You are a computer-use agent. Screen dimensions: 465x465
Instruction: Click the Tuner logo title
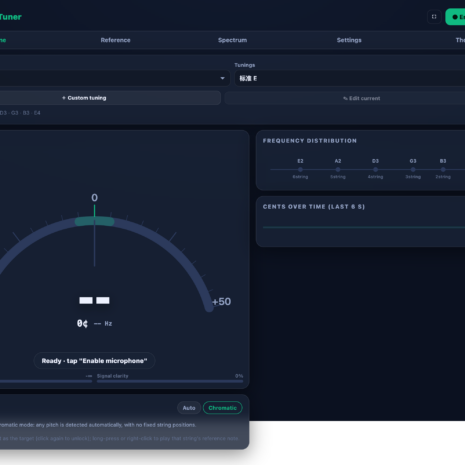point(11,17)
